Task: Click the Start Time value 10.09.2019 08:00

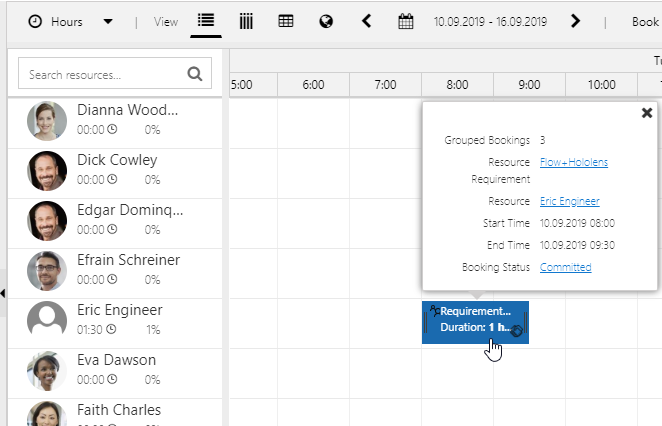Action: pos(577,223)
